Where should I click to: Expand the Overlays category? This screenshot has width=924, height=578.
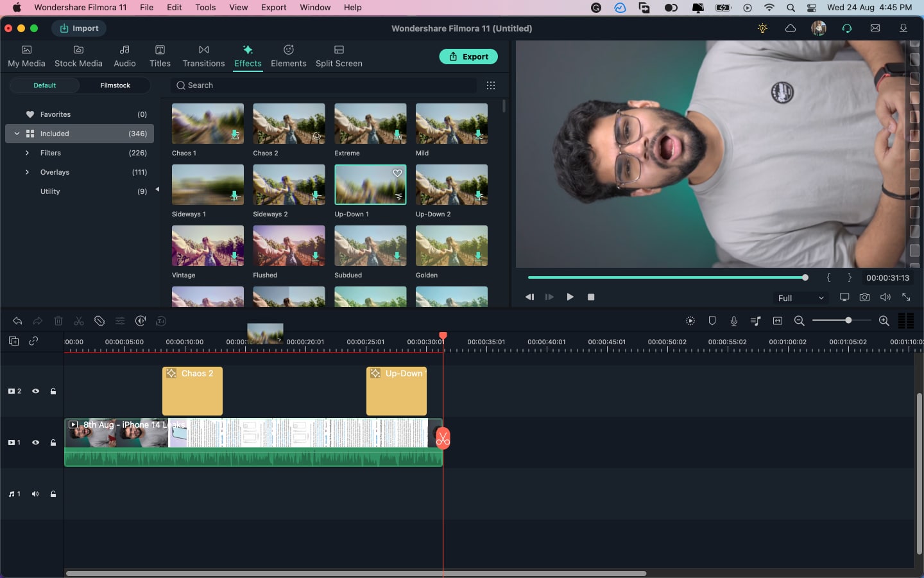pyautogui.click(x=27, y=172)
